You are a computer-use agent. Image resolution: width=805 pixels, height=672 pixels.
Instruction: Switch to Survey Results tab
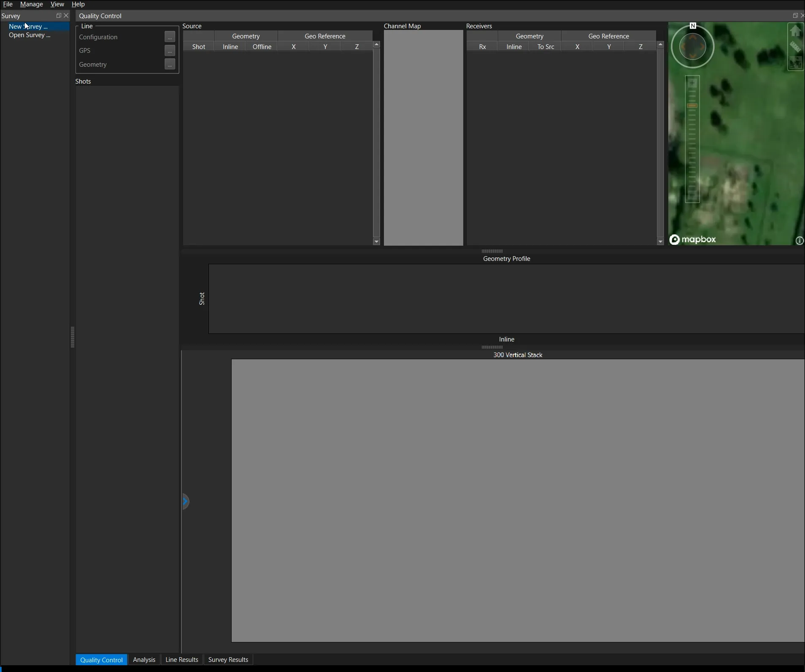point(228,660)
